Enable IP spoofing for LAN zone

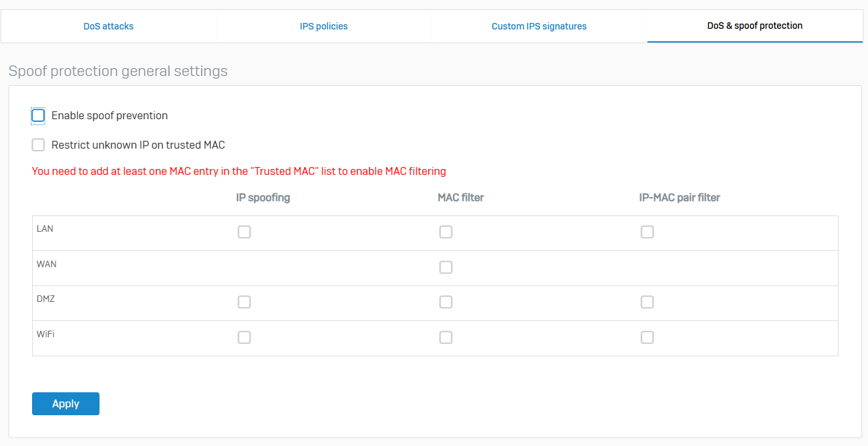[244, 232]
